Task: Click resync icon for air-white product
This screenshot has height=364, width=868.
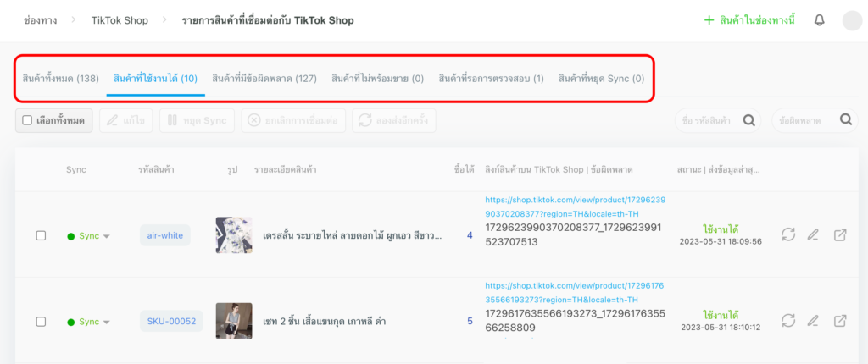Action: pyautogui.click(x=788, y=235)
